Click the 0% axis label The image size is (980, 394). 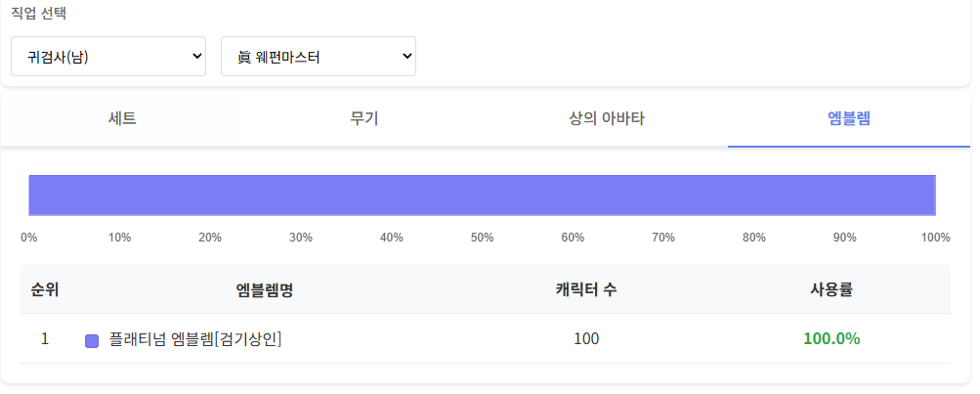tap(29, 238)
